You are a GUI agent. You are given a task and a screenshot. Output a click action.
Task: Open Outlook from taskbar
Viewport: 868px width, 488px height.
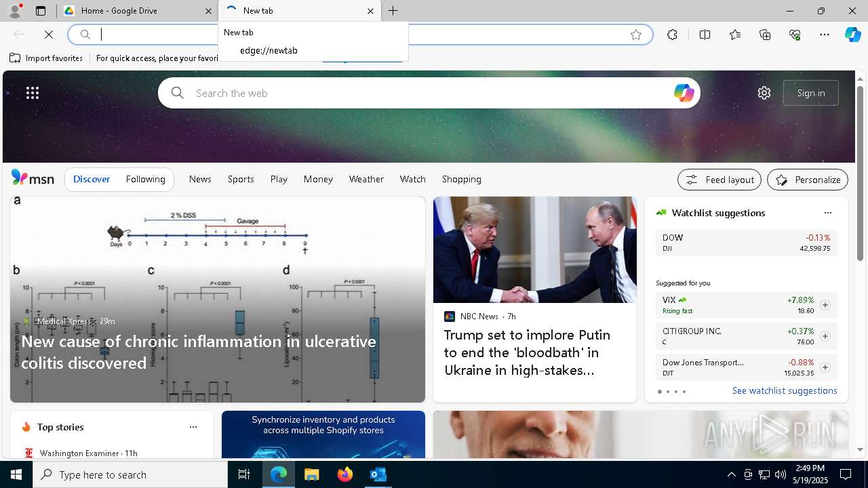click(378, 474)
